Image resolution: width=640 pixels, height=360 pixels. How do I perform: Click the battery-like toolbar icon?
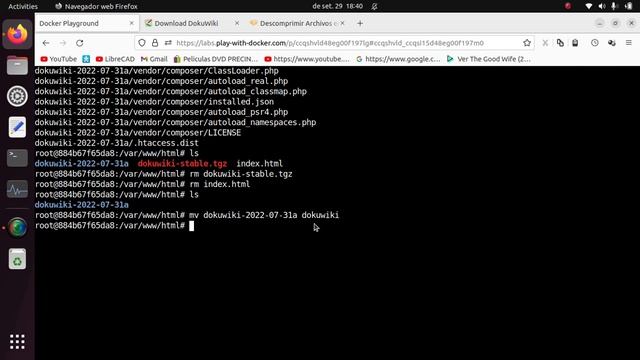pos(575,43)
